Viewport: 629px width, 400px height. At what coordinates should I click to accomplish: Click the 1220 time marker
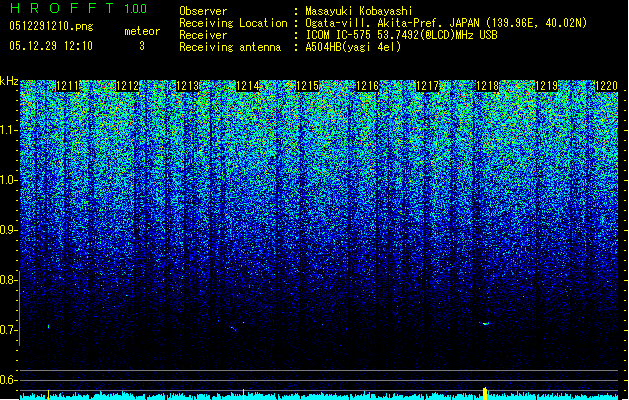[x=606, y=86]
